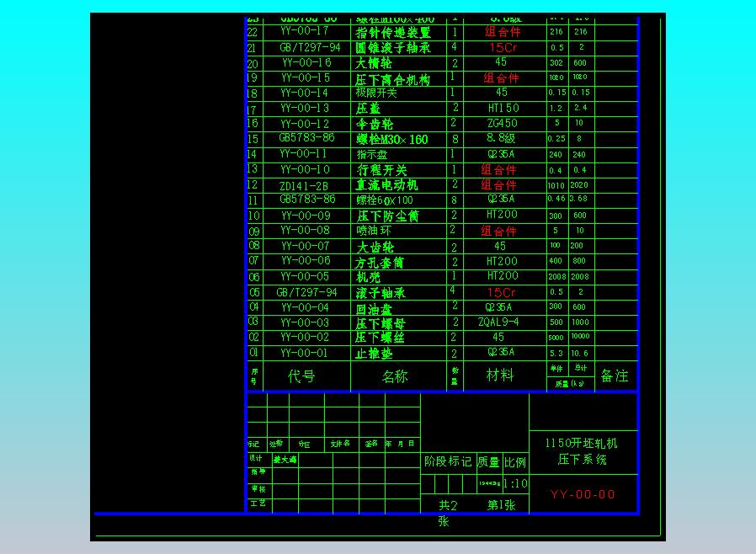Select total mass 10000 cell

point(580,336)
